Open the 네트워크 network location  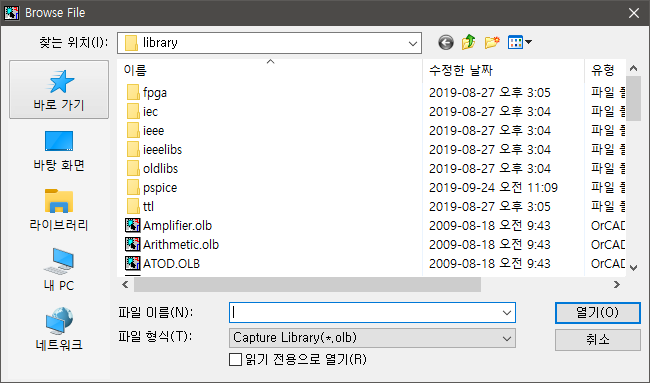[59, 330]
